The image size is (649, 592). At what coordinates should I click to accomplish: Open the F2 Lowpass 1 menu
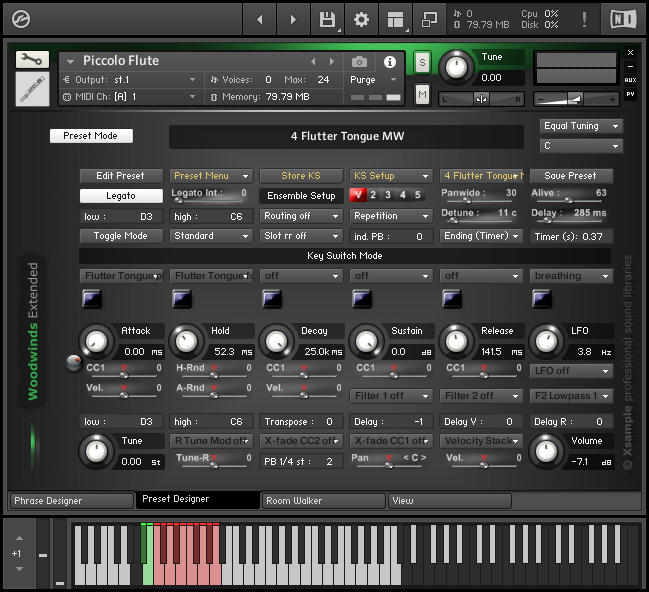pos(571,396)
